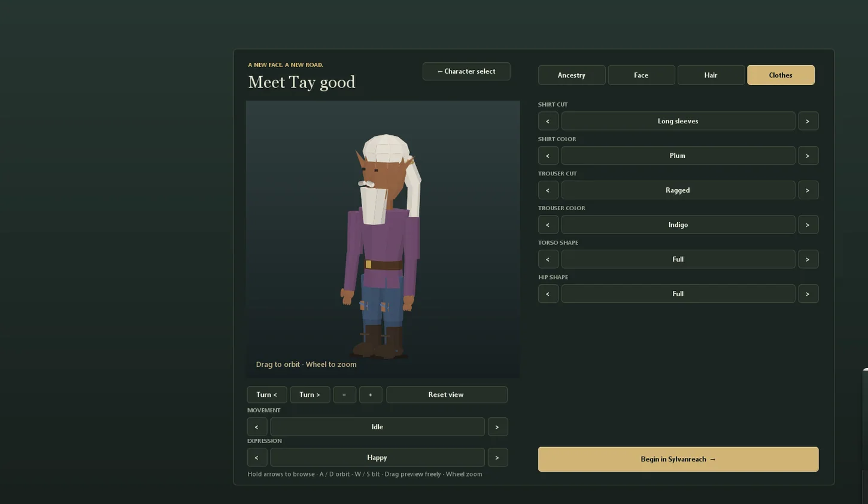The image size is (868, 504).
Task: Click Turn > to rotate character right
Action: click(309, 394)
